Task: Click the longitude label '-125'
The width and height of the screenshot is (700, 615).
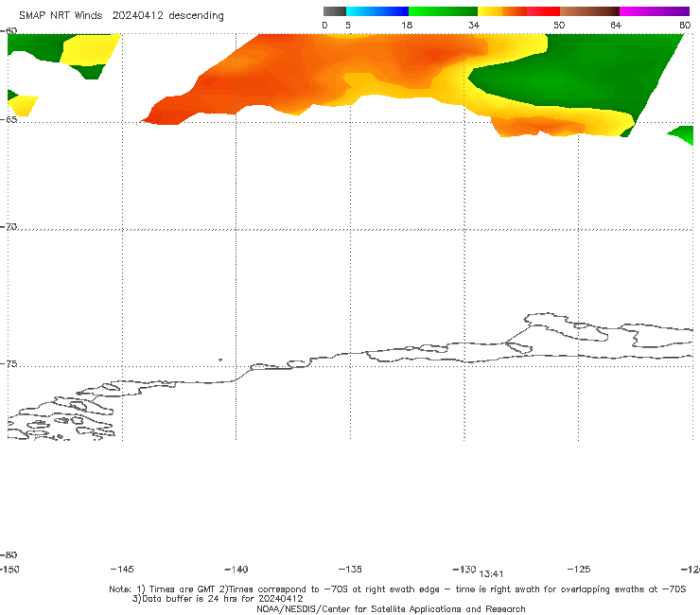Action: [x=579, y=570]
